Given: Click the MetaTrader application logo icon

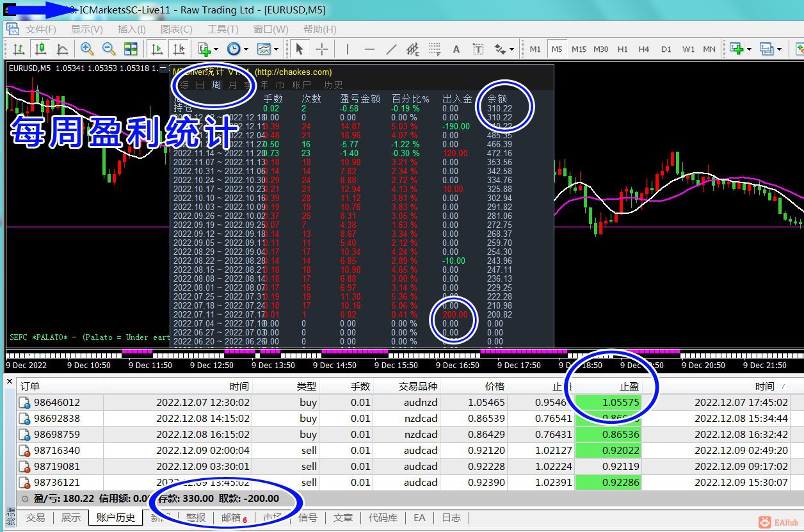Looking at the screenshot, I should [x=12, y=29].
